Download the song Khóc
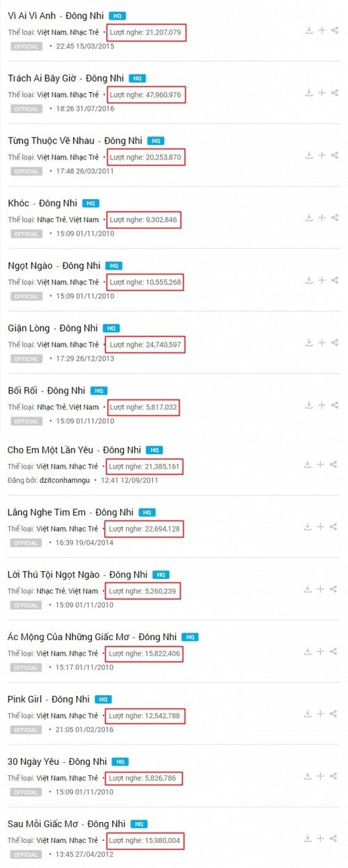 pos(308,217)
